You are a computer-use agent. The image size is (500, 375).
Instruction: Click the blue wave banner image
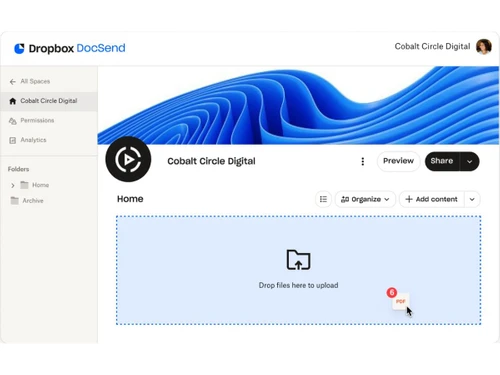(x=298, y=105)
